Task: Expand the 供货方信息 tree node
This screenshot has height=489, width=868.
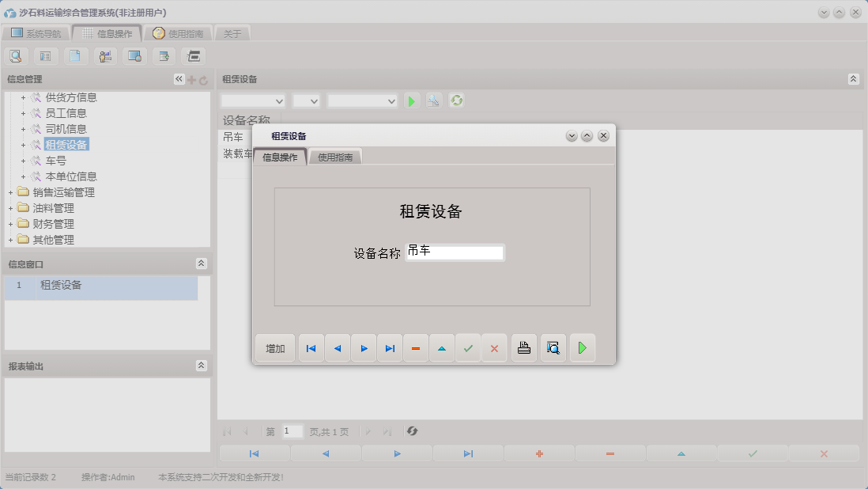Action: point(21,97)
